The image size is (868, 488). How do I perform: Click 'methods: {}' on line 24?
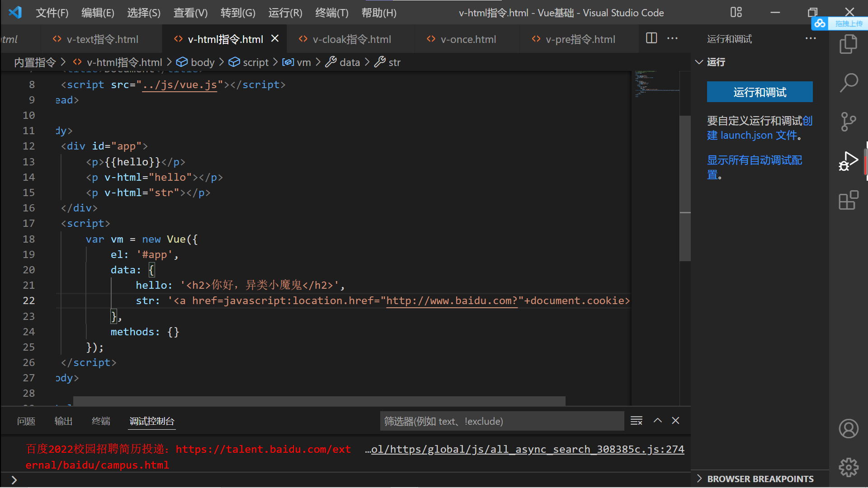(145, 332)
